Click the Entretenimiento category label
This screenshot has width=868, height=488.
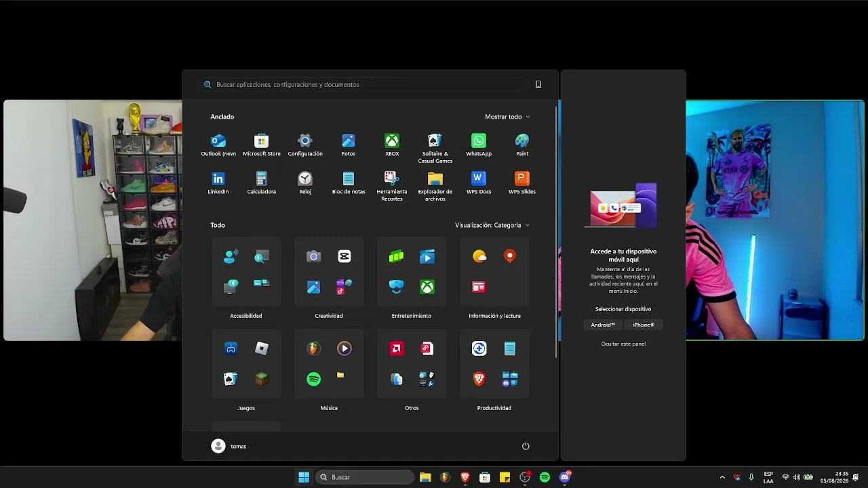(x=412, y=316)
